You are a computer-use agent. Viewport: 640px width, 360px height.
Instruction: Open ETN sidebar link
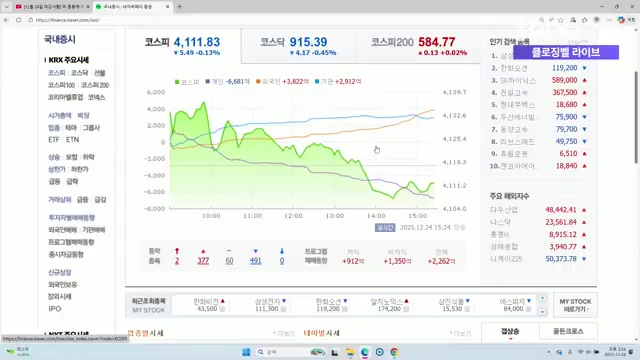point(72,140)
